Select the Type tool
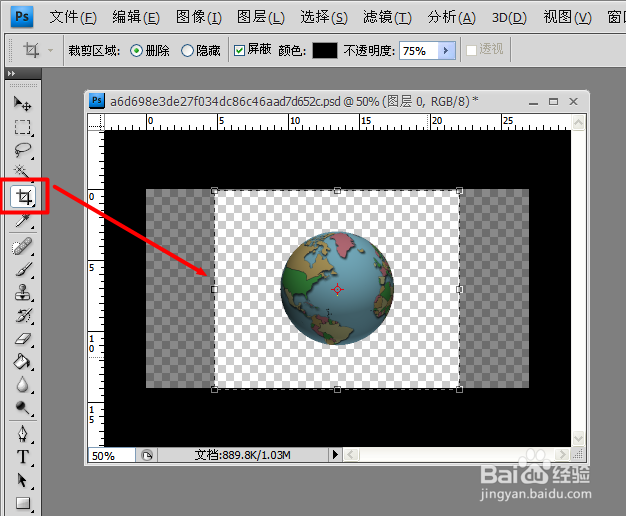Image resolution: width=626 pixels, height=516 pixels. pos(22,456)
